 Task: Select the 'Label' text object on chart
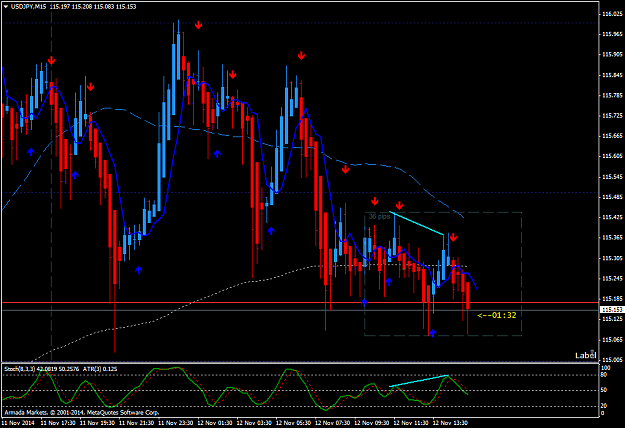point(585,355)
